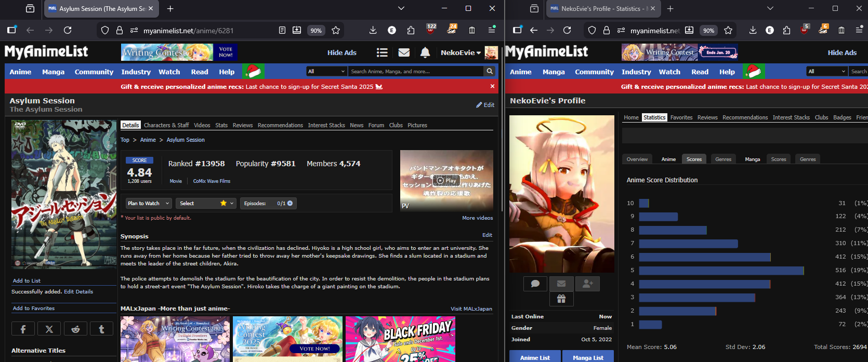Open the Manga menu in right window navbar
868x362 pixels.
tap(554, 72)
